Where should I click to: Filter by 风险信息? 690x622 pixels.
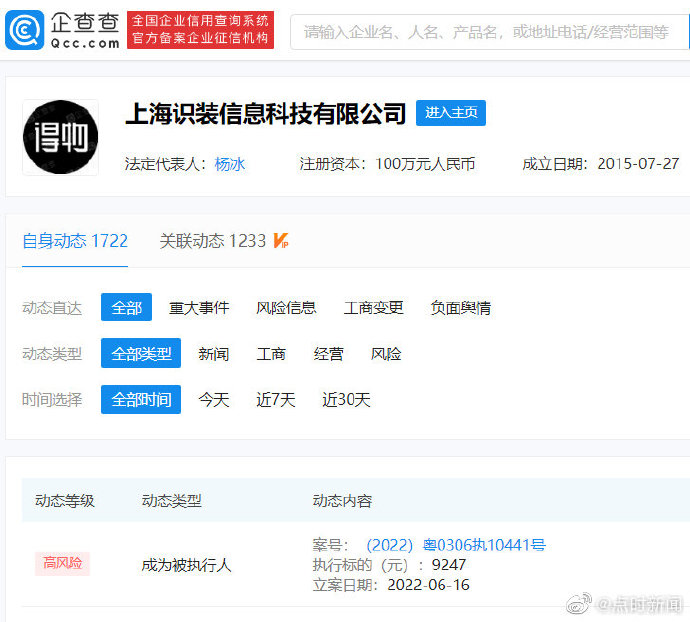286,308
